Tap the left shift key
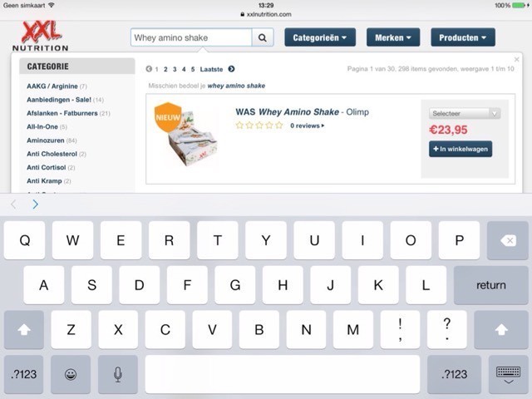The image size is (532, 399). point(24,329)
